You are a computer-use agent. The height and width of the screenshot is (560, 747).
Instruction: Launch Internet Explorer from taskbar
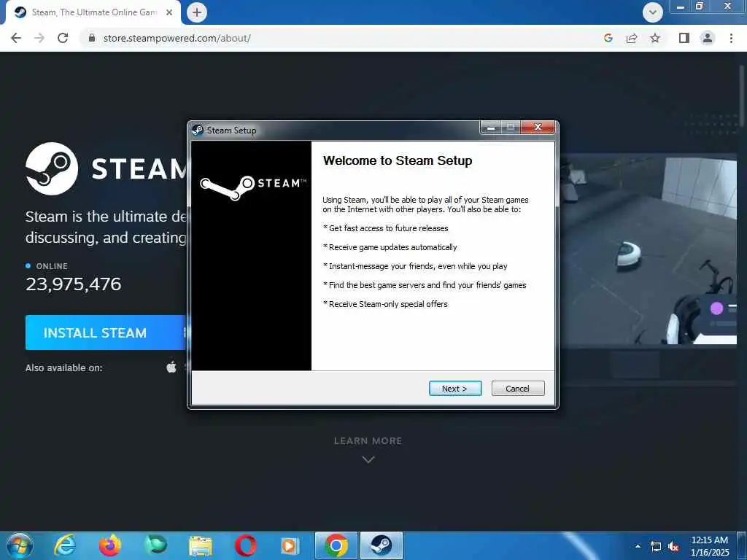click(x=65, y=545)
